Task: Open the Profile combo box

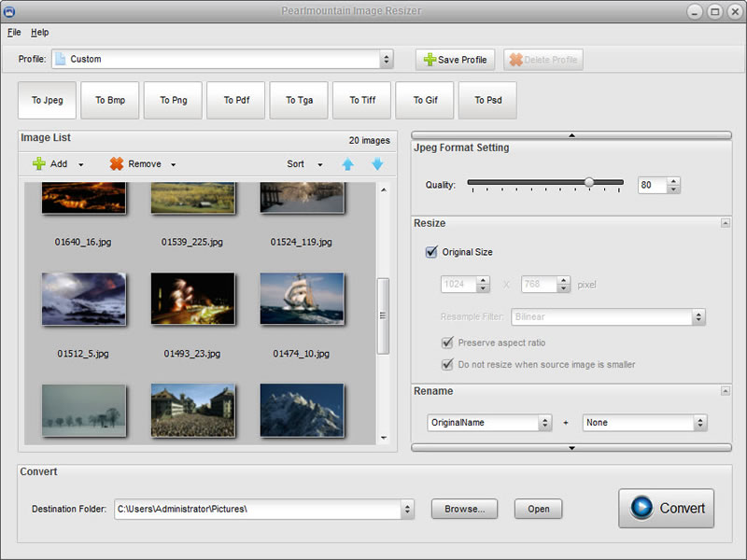Action: (x=222, y=59)
